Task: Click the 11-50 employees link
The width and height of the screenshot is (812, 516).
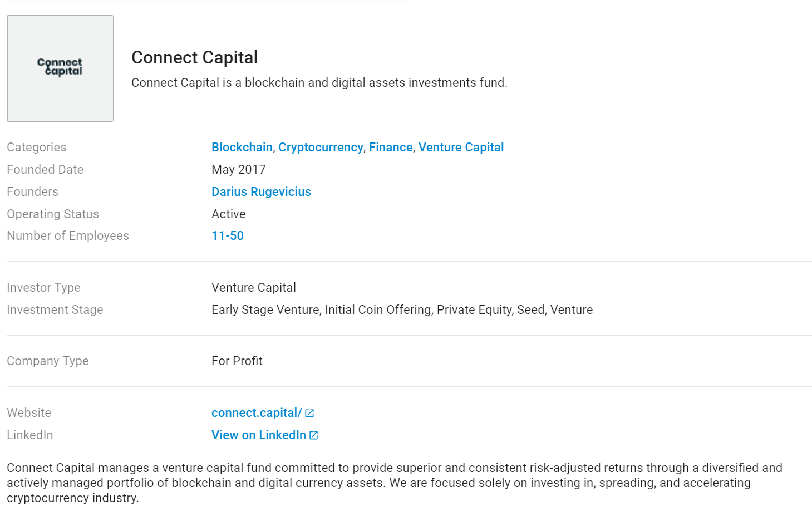Action: [x=228, y=235]
